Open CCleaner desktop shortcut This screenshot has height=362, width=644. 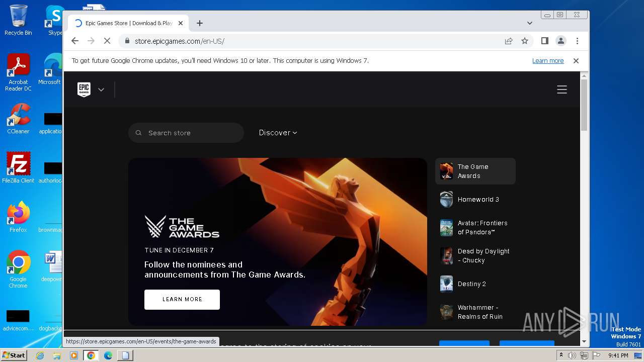tap(18, 119)
